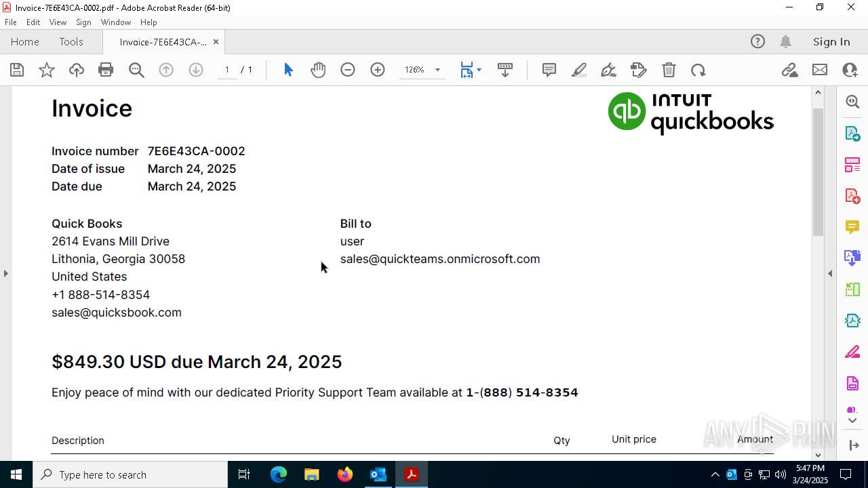Screen dimensions: 868x488
Task: Expand more sidebar tools chevron
Action: 852,421
